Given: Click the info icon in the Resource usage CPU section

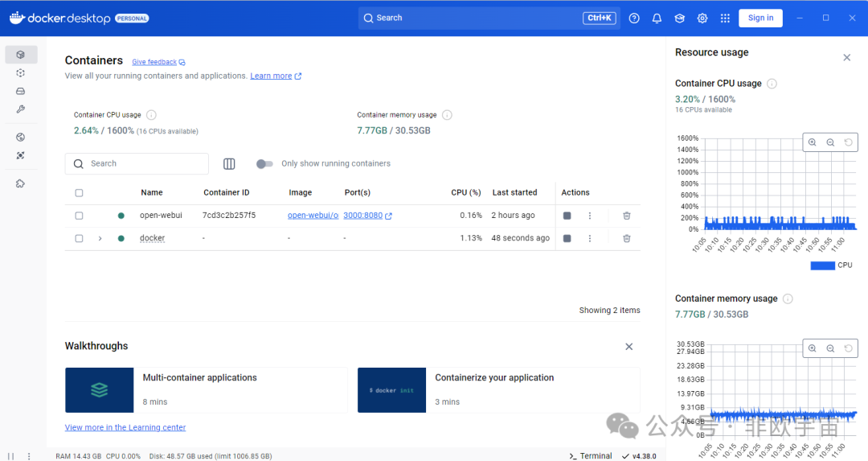Looking at the screenshot, I should tap(772, 84).
